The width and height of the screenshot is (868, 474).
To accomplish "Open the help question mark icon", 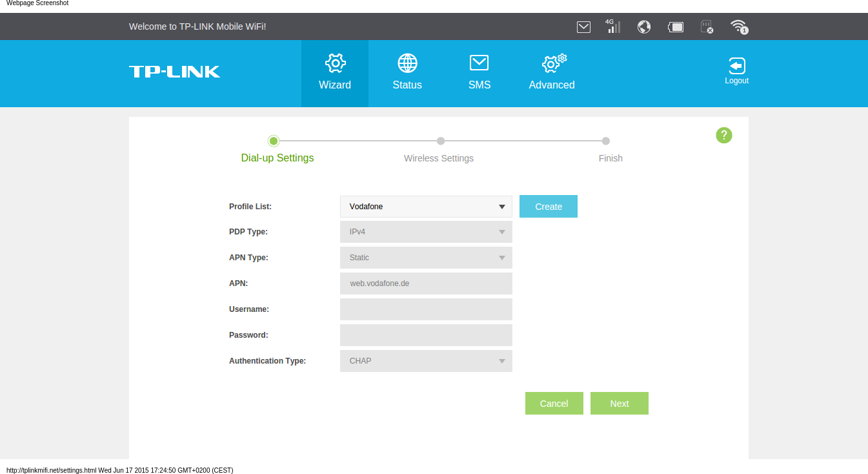I will [x=724, y=135].
